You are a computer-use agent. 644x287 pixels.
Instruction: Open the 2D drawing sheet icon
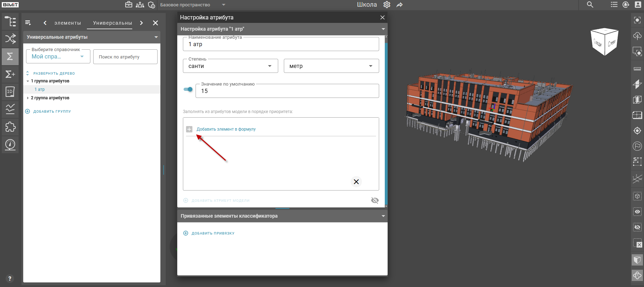tap(10, 92)
